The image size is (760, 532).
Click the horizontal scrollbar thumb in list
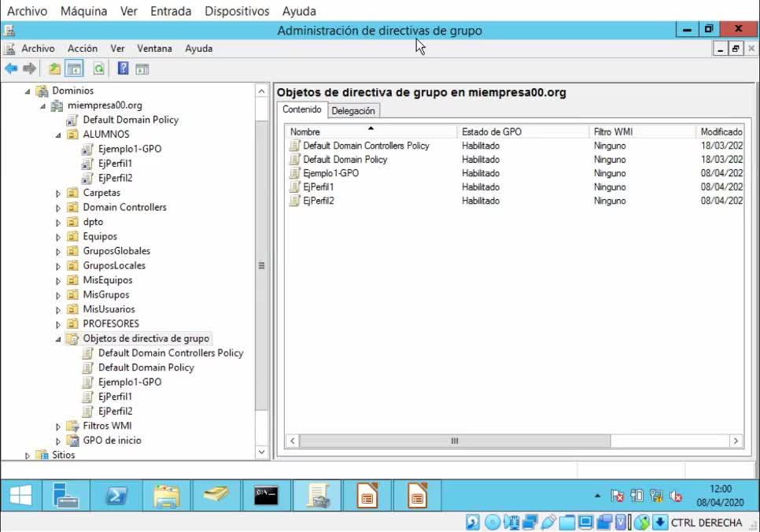click(455, 441)
